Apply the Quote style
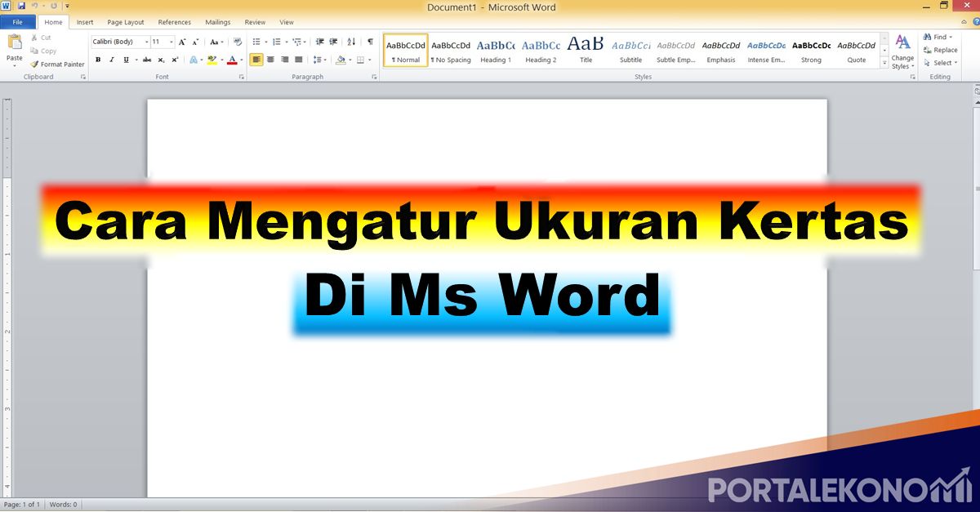 coord(856,51)
